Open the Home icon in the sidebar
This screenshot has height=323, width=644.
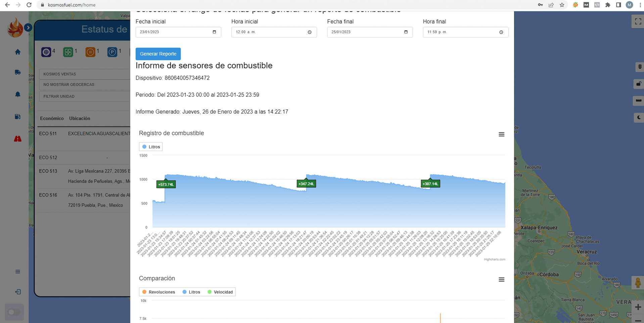[18, 52]
